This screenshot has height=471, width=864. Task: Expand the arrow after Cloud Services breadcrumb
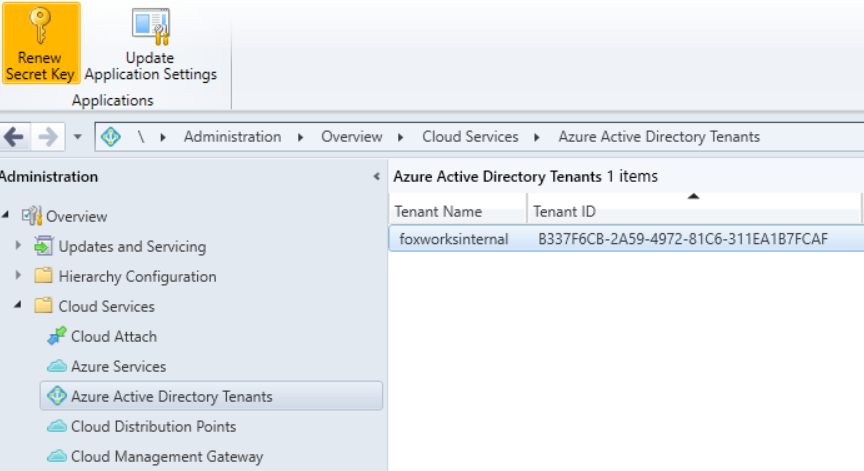pyautogui.click(x=537, y=137)
